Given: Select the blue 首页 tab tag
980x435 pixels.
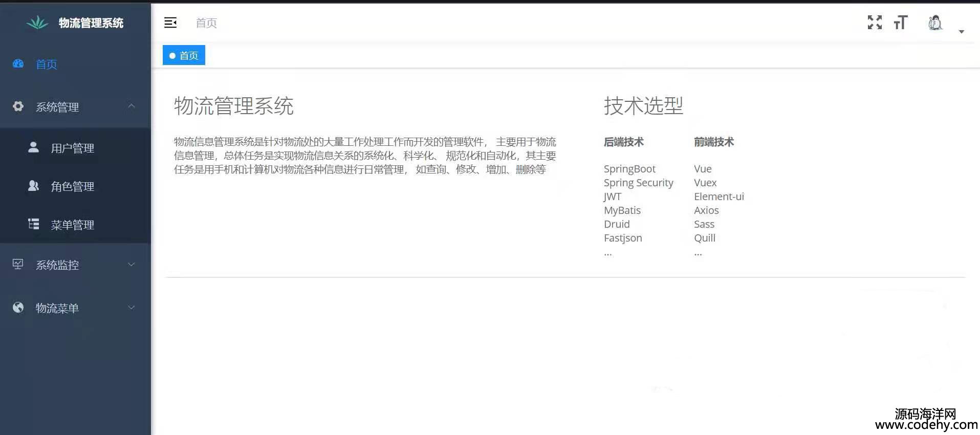Looking at the screenshot, I should (184, 55).
